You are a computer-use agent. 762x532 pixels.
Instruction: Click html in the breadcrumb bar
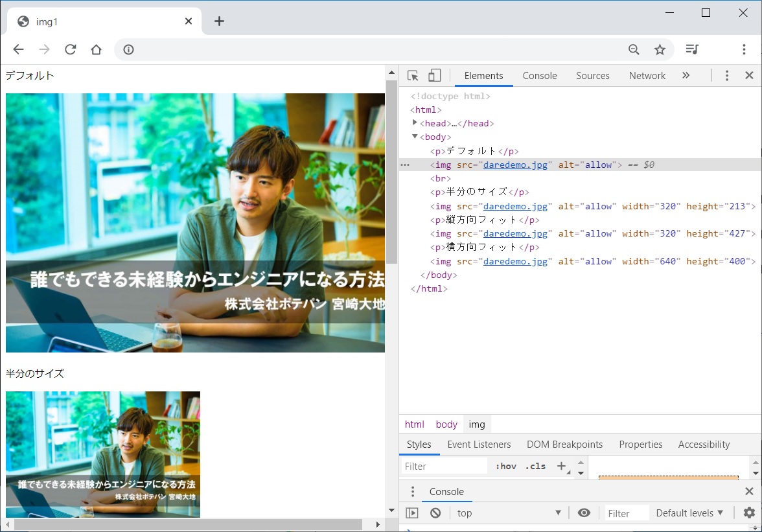pyautogui.click(x=415, y=424)
